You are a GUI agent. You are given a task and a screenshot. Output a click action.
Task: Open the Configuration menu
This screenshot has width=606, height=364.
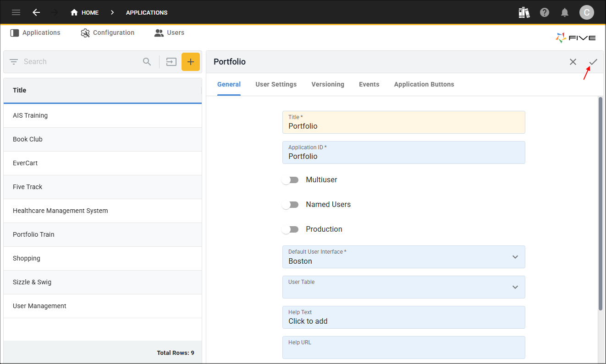[x=108, y=33]
